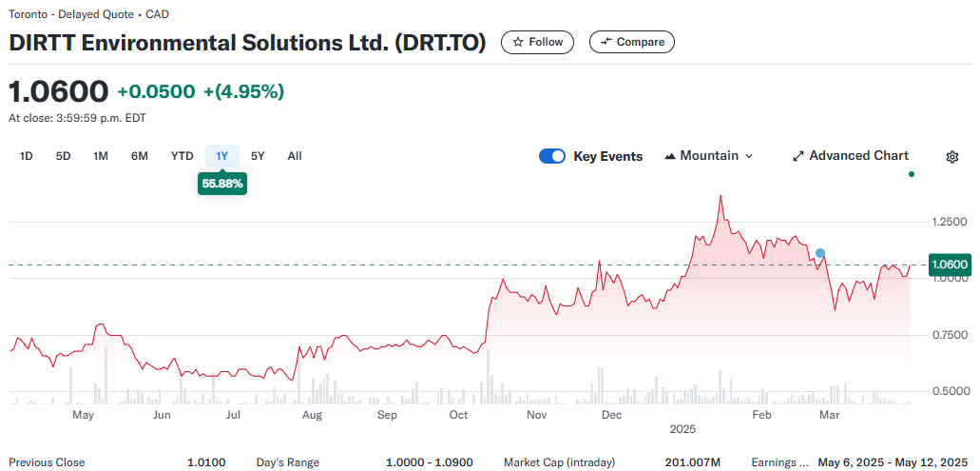The image size is (980, 471).
Task: Click the green dot indicator below settings
Action: coord(912,174)
